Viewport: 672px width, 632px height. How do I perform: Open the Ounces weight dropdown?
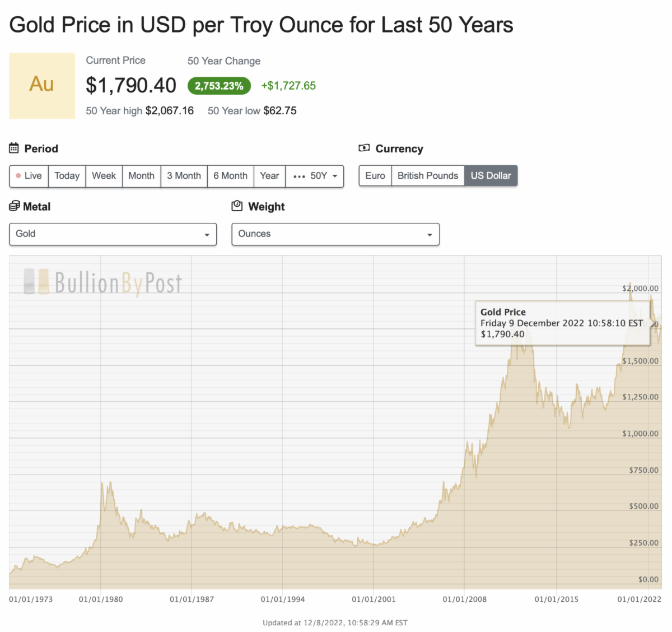pos(335,234)
